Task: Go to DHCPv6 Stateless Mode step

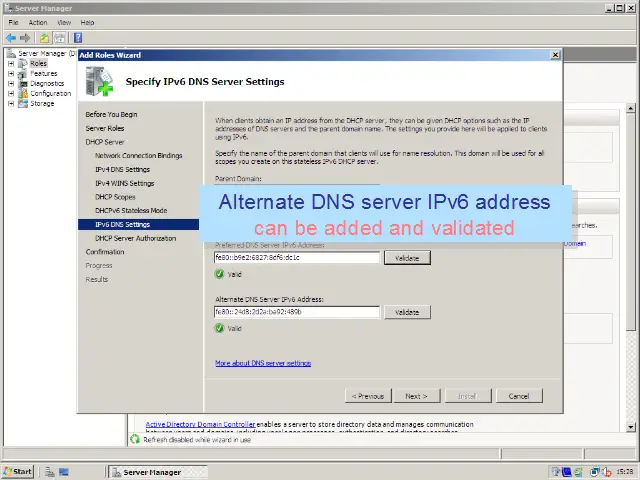Action: coord(131,211)
